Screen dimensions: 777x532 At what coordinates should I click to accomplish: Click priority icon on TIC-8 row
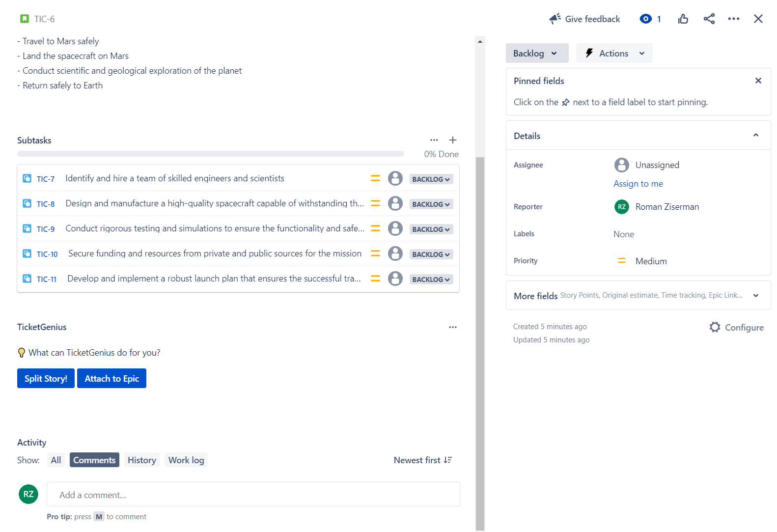[x=375, y=203]
